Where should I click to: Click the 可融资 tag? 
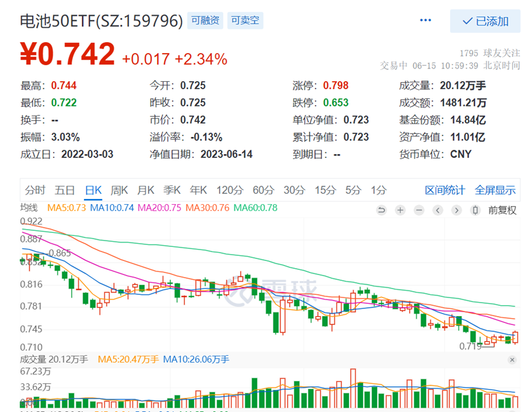tap(206, 20)
